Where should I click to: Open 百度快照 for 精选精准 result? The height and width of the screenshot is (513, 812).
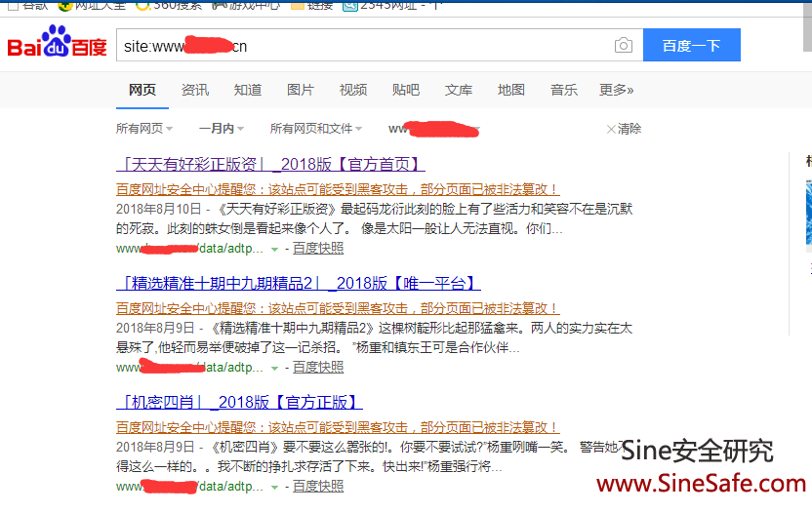(x=318, y=368)
